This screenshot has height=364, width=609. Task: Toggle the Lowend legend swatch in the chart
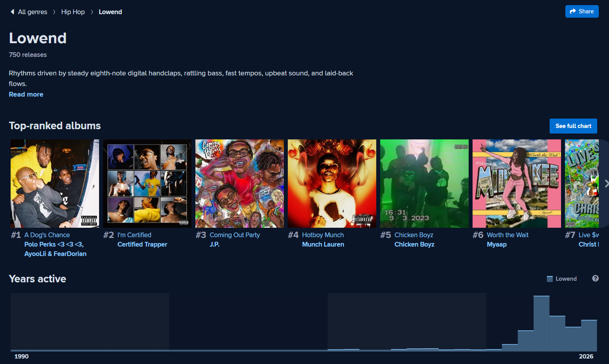(x=550, y=279)
